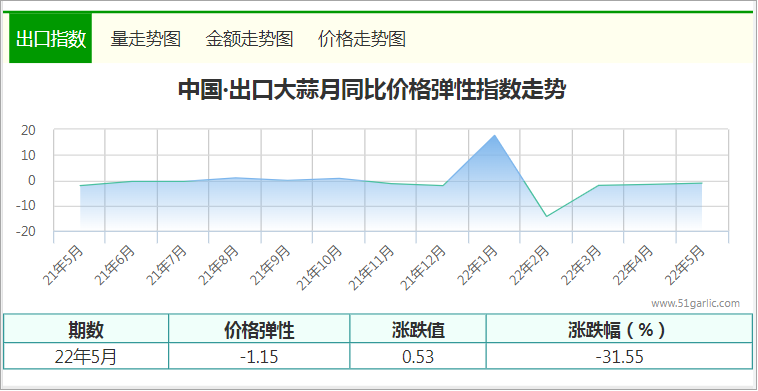
Task: Click the 22年1月 peak data point
Action: coord(495,135)
